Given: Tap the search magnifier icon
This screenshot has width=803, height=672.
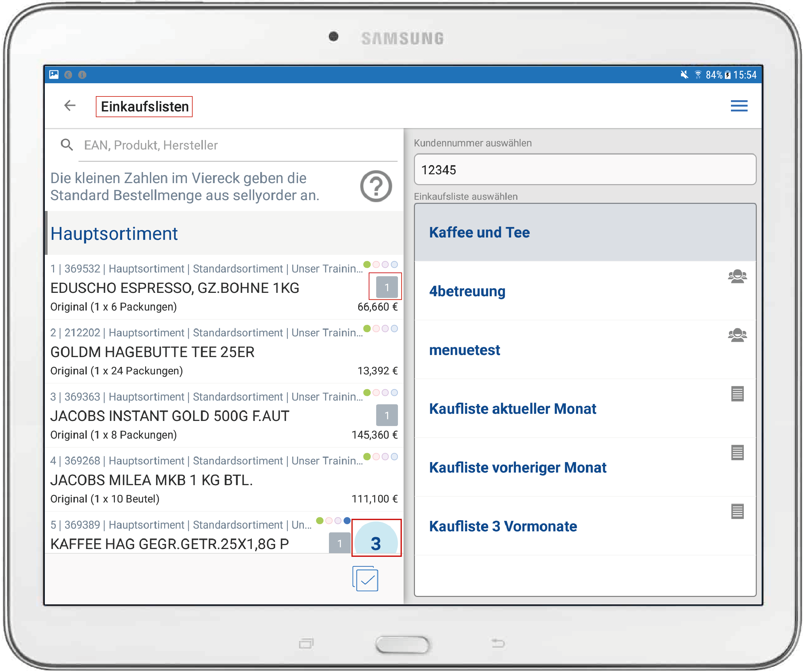Looking at the screenshot, I should (67, 145).
